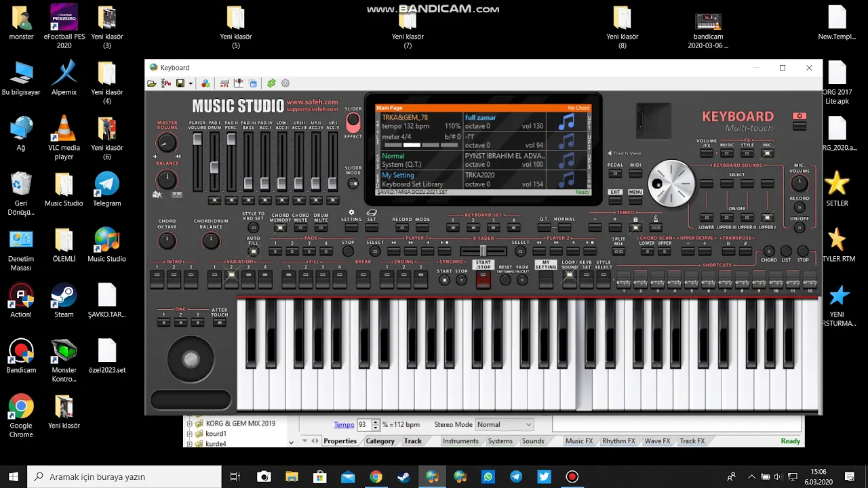Image resolution: width=868 pixels, height=488 pixels.
Task: Click the Upper 1 blue music note icon
Action: tap(566, 122)
